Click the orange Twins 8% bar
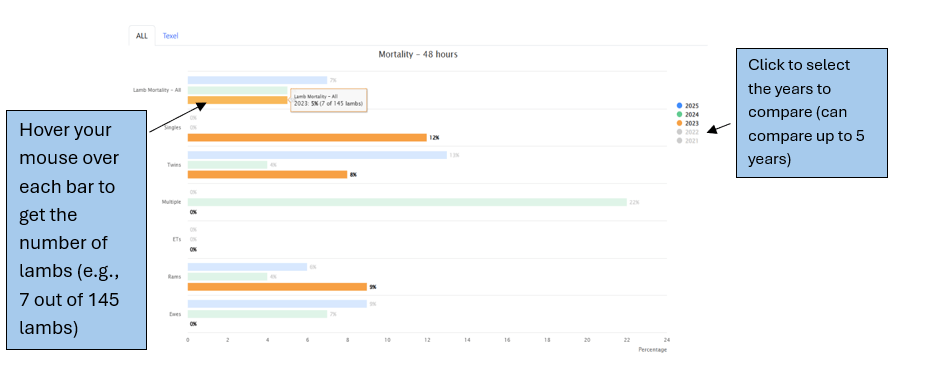 tap(267, 174)
